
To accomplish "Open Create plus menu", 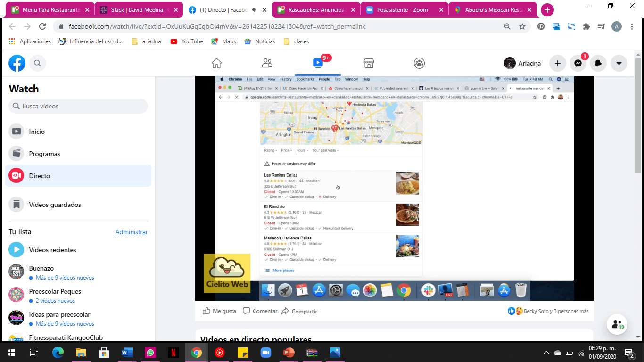I will pyautogui.click(x=557, y=63).
